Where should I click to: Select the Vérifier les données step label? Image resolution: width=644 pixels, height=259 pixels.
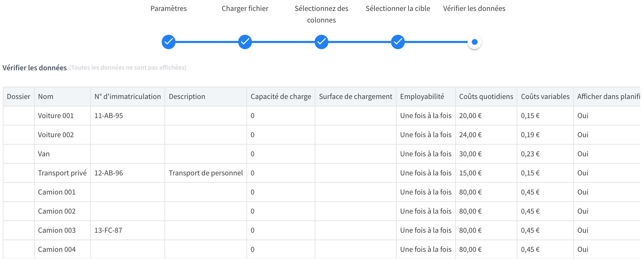click(x=474, y=9)
